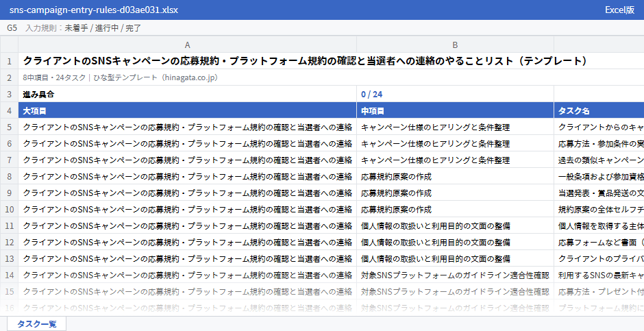The height and width of the screenshot is (331, 644).
Task: Select row 14 対象SNSプラットフォームのガイドライン適合性確認 cell
Action: (455, 275)
